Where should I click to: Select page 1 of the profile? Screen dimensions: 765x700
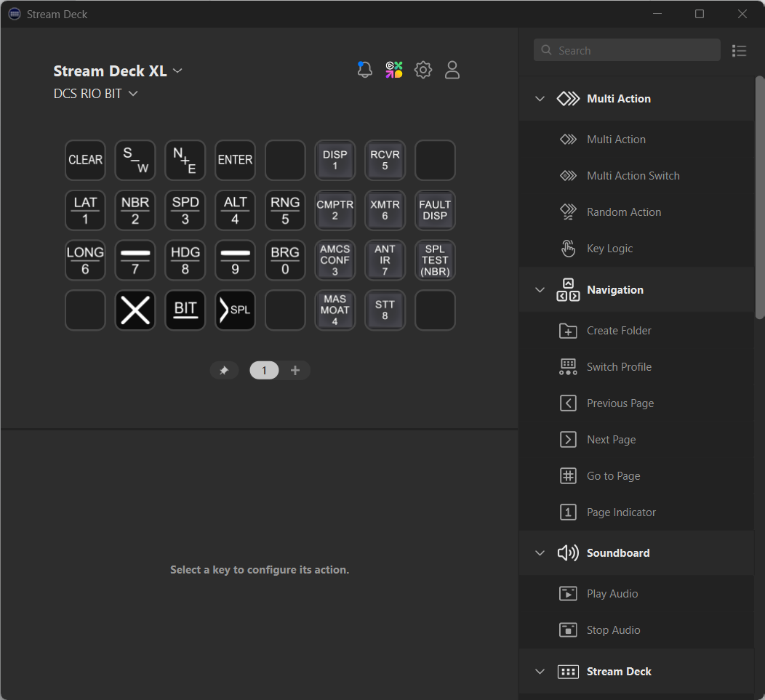coord(263,370)
